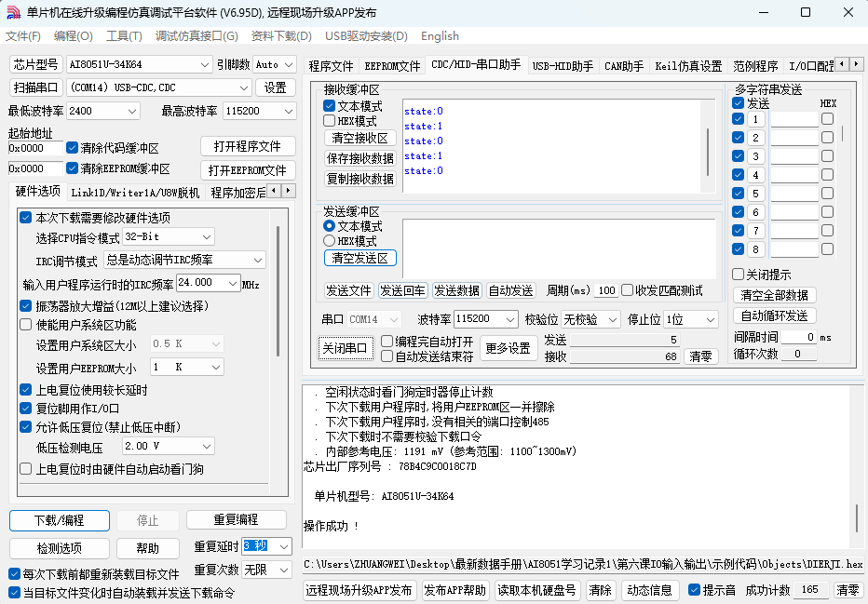Open 选择CPU指令模式 32-Bit dropdown

(x=169, y=236)
